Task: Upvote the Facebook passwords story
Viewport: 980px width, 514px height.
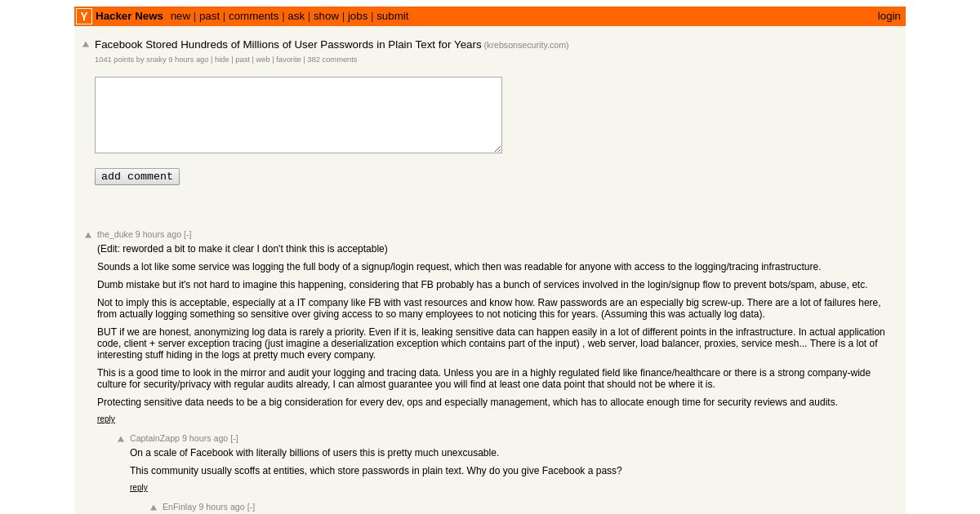Action: click(86, 45)
